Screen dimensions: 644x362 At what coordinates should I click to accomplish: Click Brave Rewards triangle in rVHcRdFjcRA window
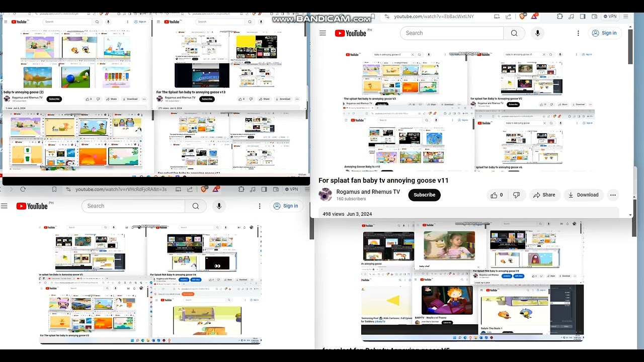click(x=216, y=190)
